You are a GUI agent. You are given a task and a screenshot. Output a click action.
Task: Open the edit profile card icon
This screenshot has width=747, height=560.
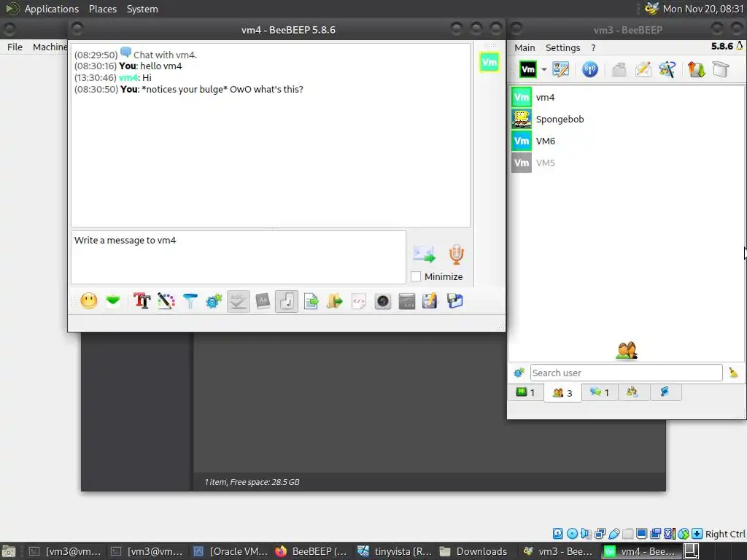coord(561,69)
